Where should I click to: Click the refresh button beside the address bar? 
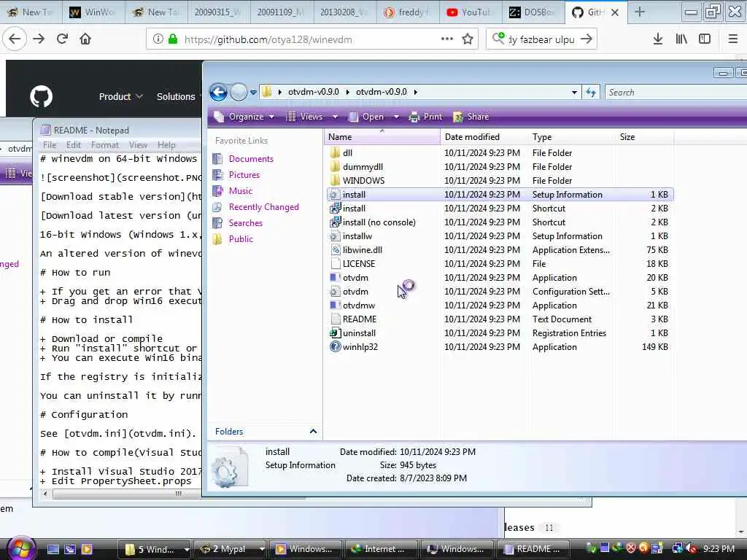click(591, 93)
